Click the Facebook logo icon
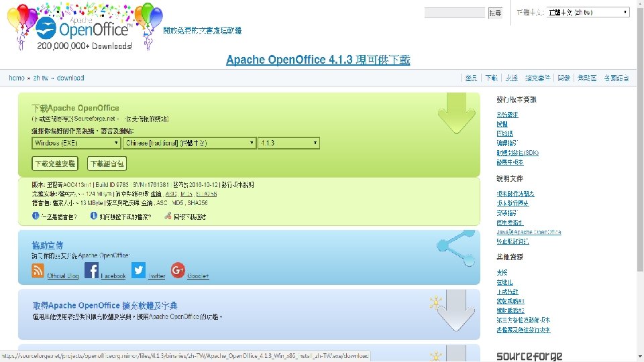The height and width of the screenshot is (362, 644). (92, 270)
